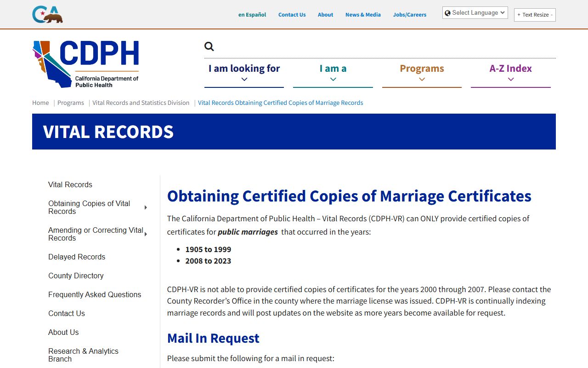Expand the Obtaining Copies of Vital Records arrow

point(146,207)
